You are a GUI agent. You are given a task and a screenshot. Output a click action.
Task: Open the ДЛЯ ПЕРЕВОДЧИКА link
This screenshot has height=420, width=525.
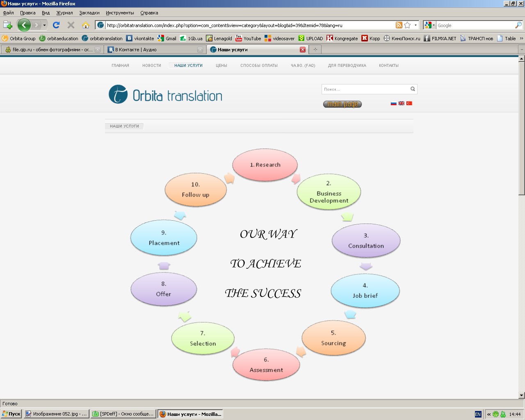(x=347, y=66)
